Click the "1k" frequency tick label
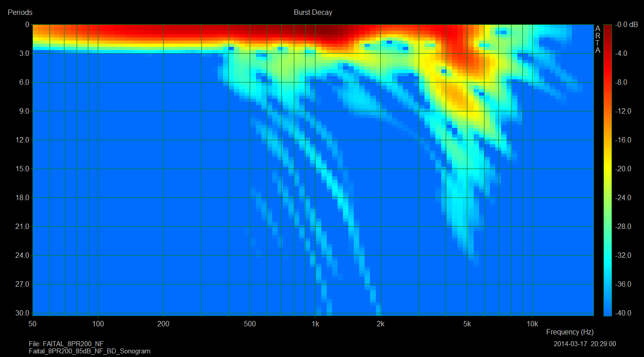 [315, 324]
